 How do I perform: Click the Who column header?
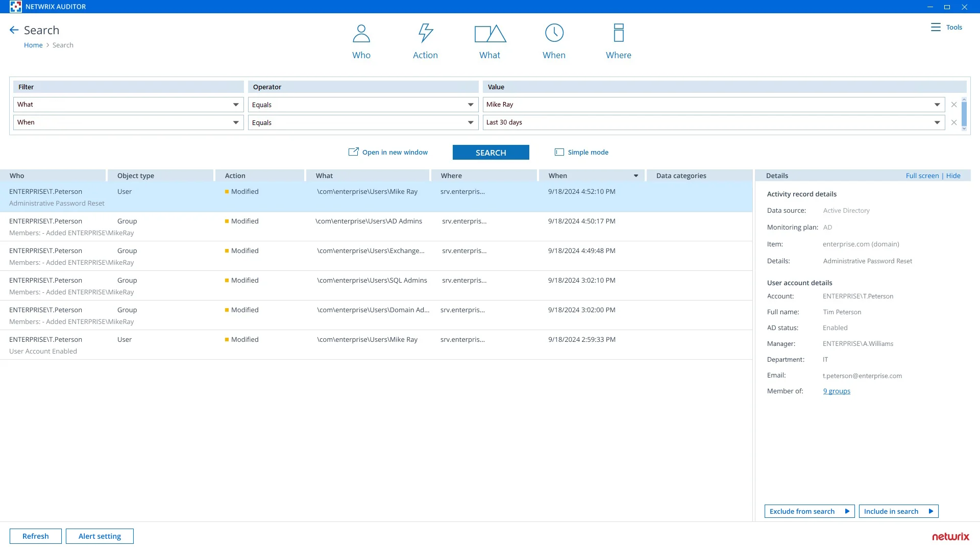pos(53,176)
